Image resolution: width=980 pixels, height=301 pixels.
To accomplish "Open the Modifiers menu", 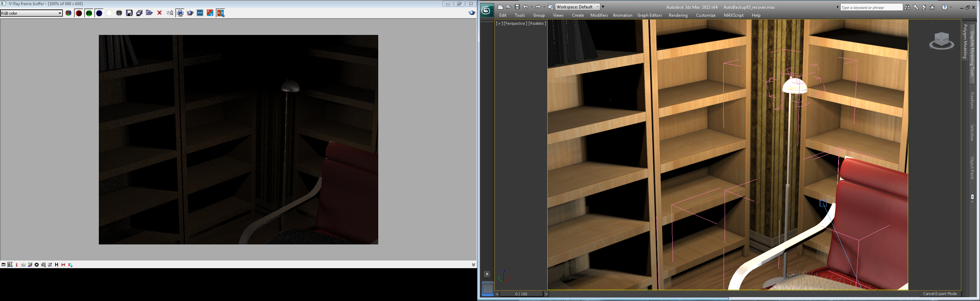I will pos(599,16).
